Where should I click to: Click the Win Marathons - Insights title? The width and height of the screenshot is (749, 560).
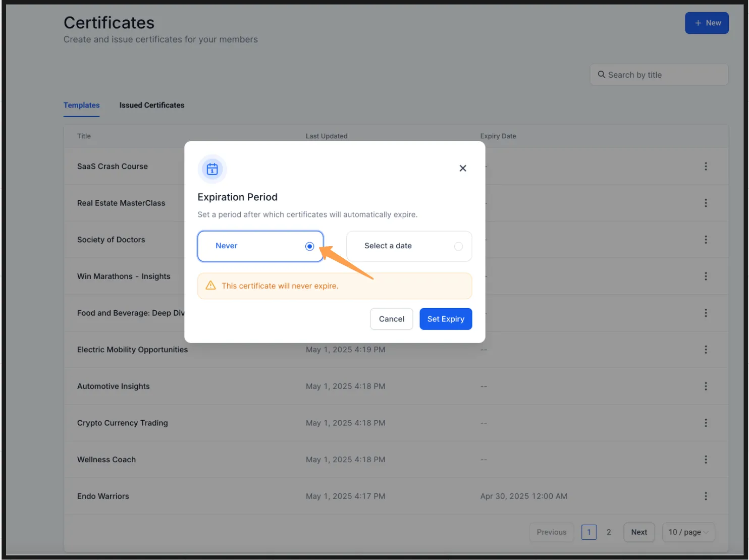[124, 276]
